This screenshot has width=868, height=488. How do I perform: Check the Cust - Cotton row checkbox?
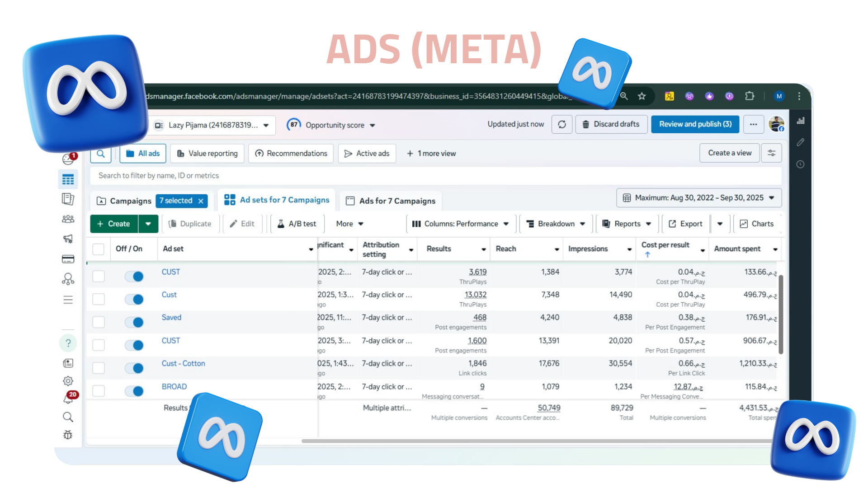[x=99, y=368]
